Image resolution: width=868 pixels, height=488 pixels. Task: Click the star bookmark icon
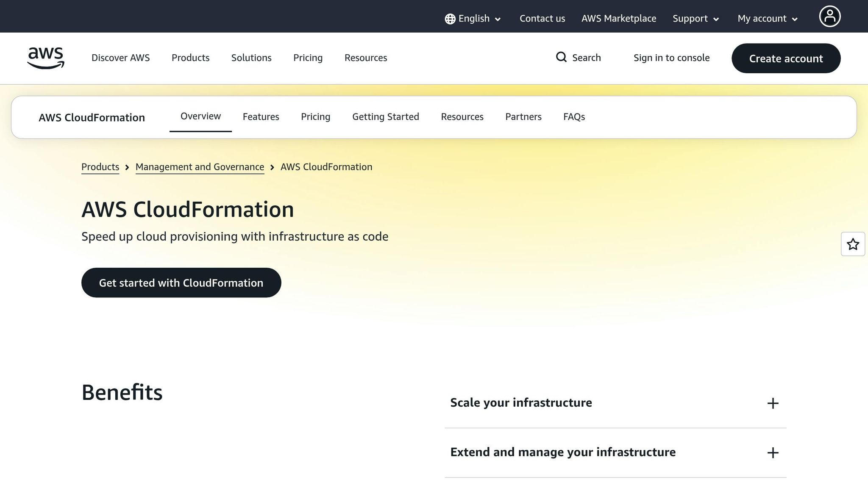[853, 244]
